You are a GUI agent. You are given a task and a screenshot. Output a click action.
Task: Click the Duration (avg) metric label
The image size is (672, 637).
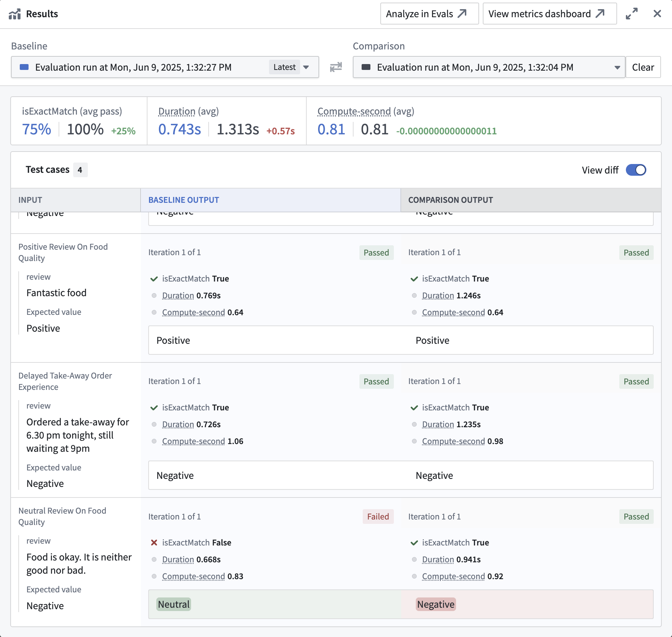(177, 111)
